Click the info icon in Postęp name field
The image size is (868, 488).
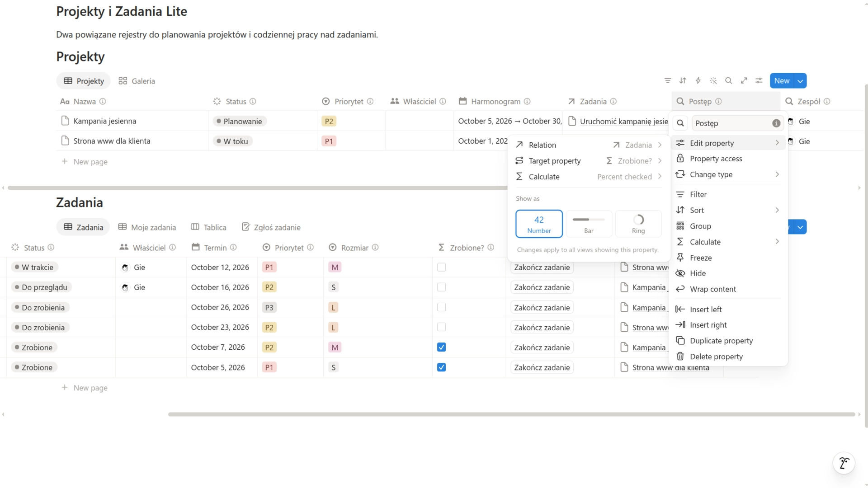point(776,123)
